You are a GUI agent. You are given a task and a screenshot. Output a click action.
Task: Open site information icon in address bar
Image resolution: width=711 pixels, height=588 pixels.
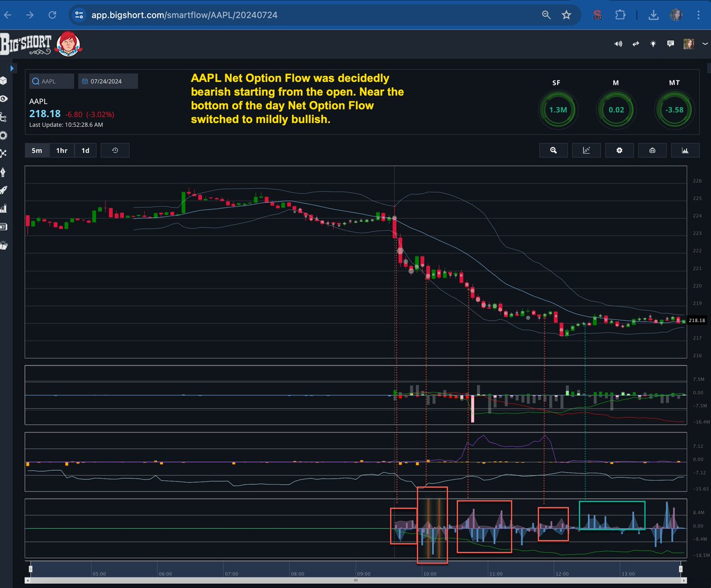(x=80, y=15)
